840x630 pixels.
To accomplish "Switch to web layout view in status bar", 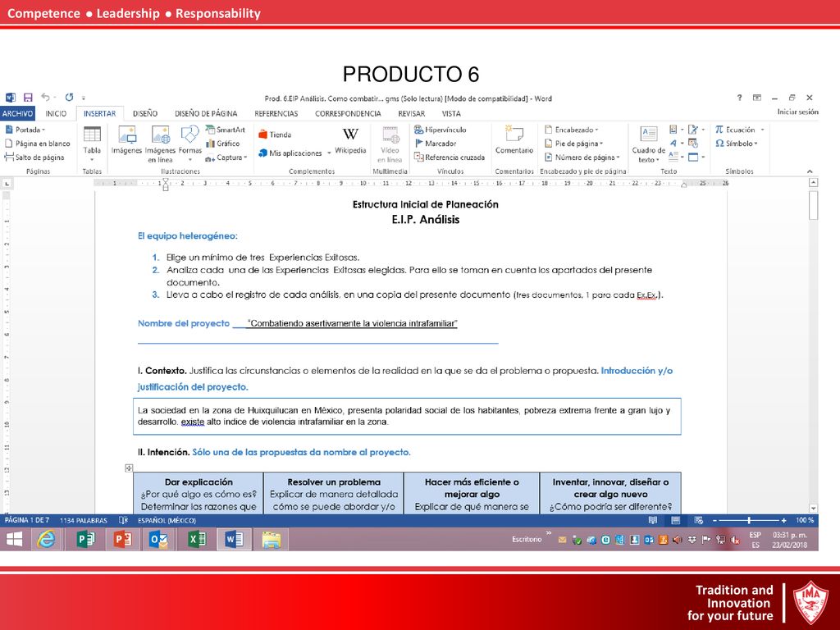I will click(699, 520).
